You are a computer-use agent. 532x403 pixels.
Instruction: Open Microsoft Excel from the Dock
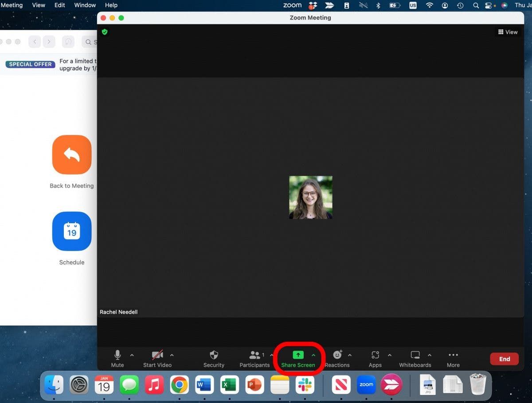(230, 384)
